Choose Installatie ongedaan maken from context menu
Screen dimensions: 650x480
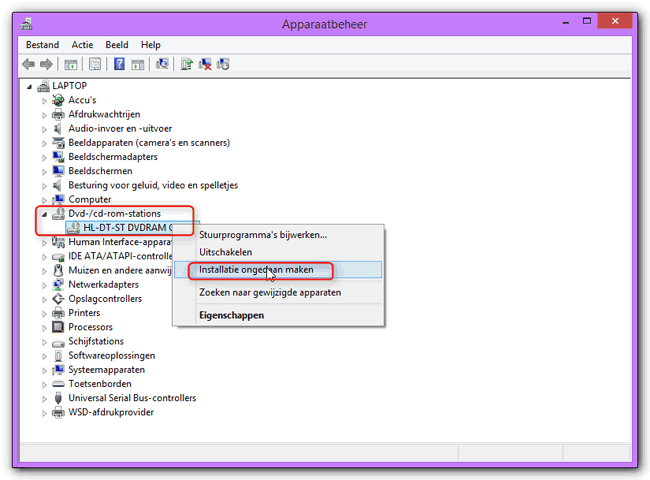(x=256, y=270)
